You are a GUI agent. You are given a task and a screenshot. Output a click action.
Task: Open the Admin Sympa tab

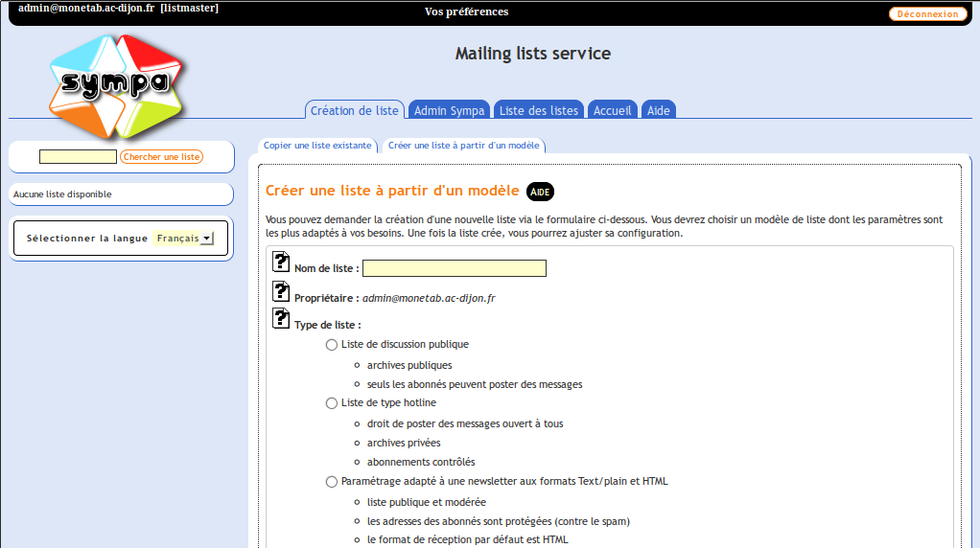point(449,110)
